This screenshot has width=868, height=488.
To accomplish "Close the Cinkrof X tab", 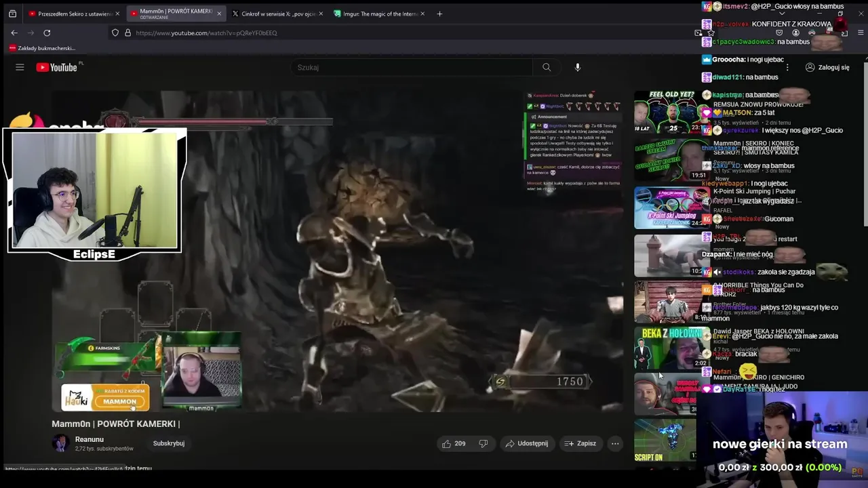I will click(x=321, y=14).
